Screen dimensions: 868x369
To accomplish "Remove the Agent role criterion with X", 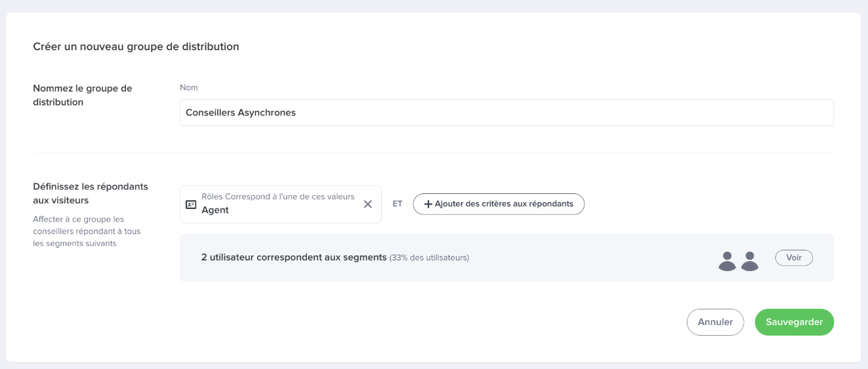I will pos(368,204).
